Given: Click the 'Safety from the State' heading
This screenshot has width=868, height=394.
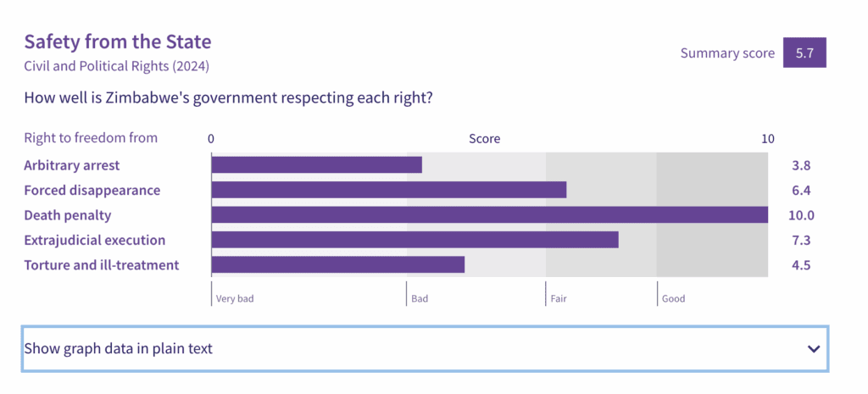Looking at the screenshot, I should (118, 42).
